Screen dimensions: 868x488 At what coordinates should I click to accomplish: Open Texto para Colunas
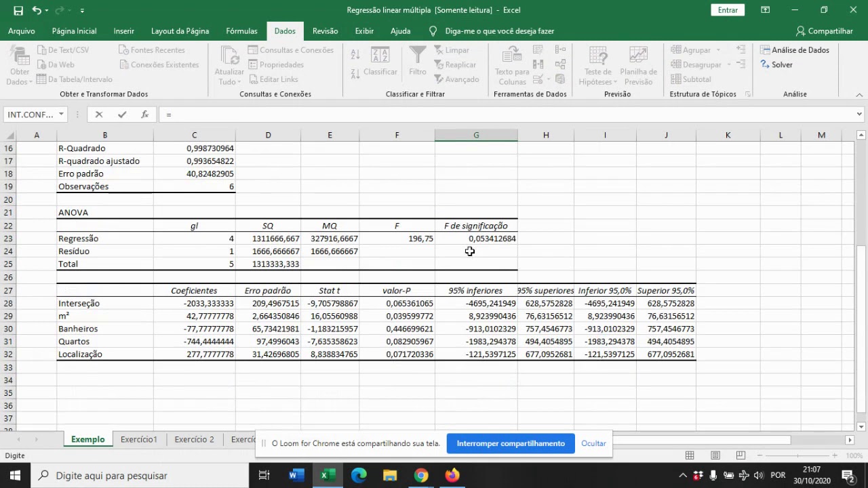coord(512,65)
